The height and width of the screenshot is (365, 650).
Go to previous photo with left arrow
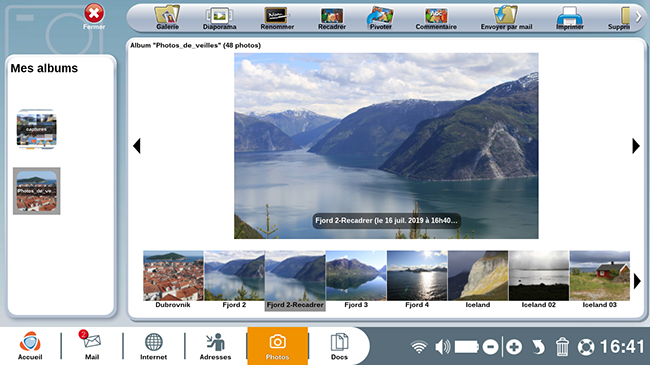[137, 146]
